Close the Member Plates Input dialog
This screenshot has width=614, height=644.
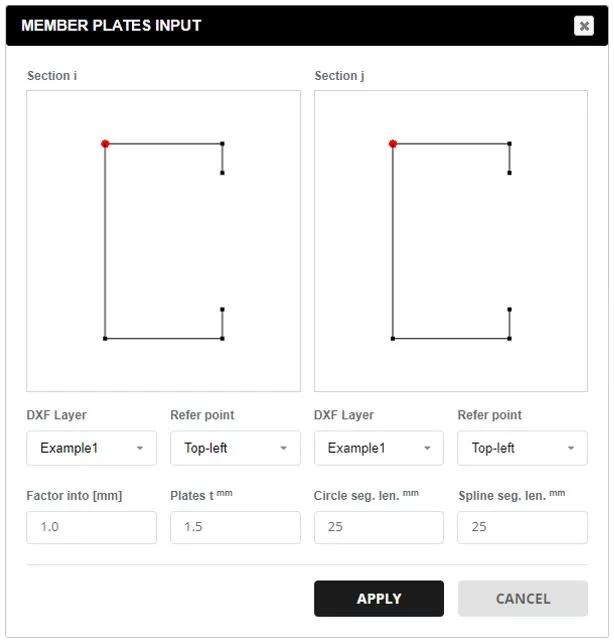pyautogui.click(x=583, y=26)
